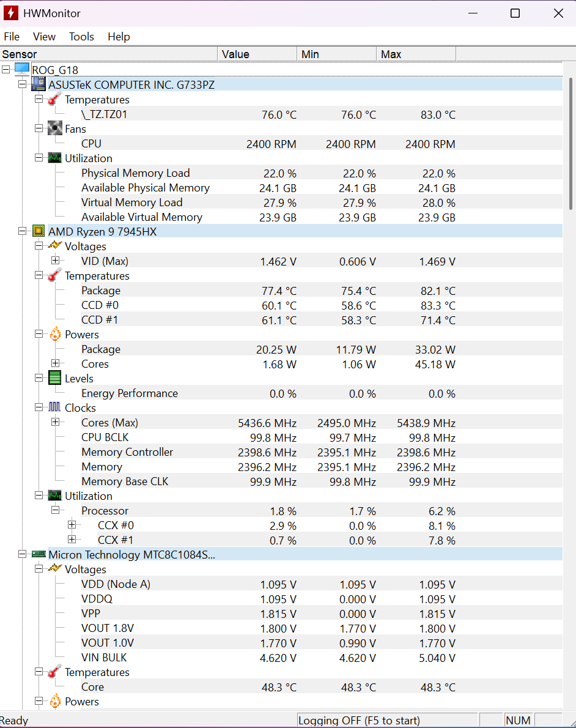Click the Clocks waveform icon
Screen dimensions: 576x728
pyautogui.click(x=55, y=407)
